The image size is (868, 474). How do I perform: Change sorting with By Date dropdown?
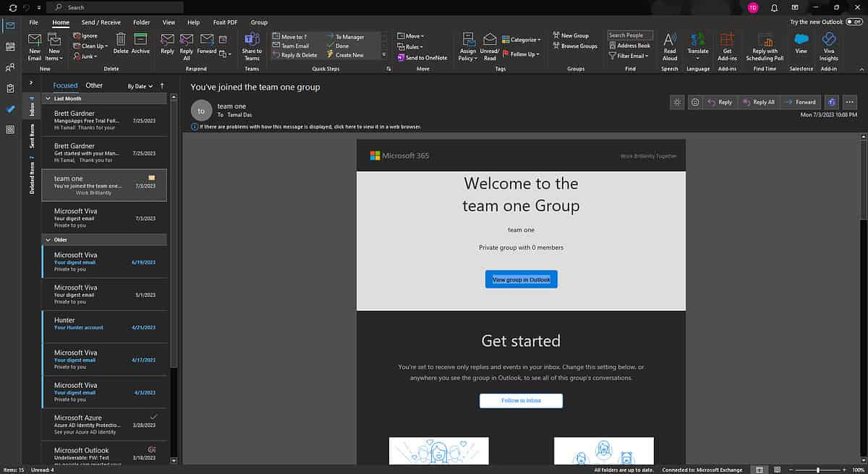(140, 86)
